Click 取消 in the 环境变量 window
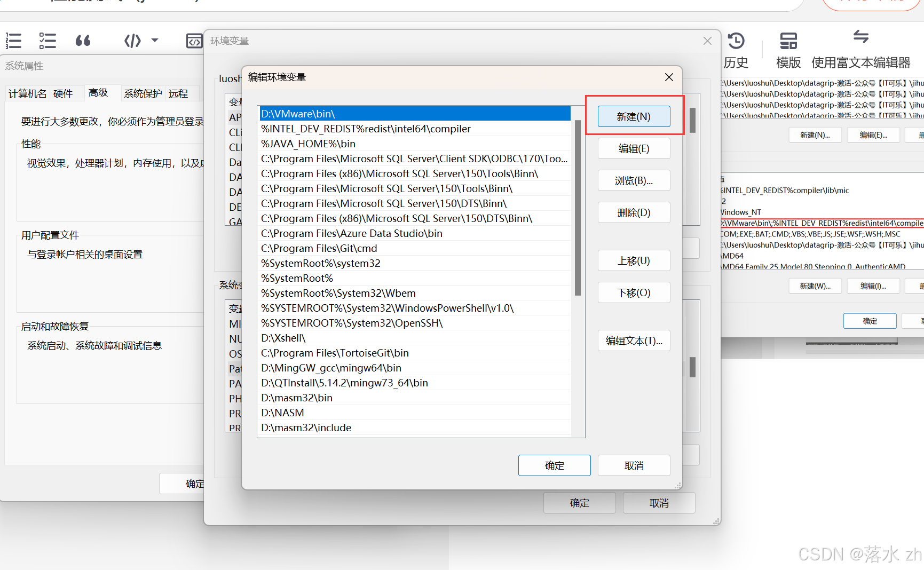This screenshot has width=924, height=570. click(659, 503)
